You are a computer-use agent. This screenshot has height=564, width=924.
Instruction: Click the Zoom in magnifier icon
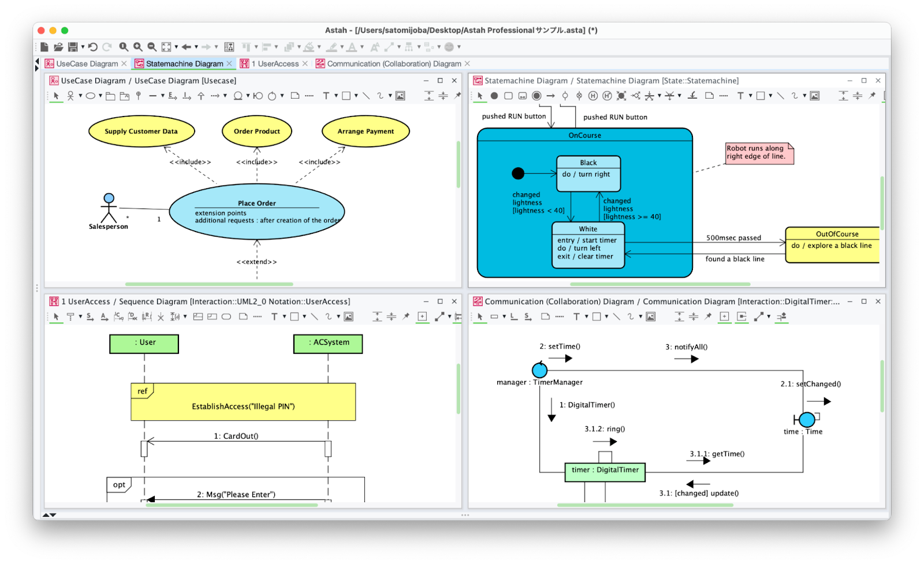(x=138, y=47)
